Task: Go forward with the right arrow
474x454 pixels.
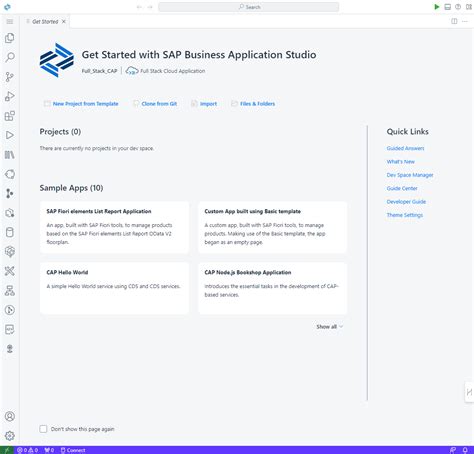Action: point(150,7)
